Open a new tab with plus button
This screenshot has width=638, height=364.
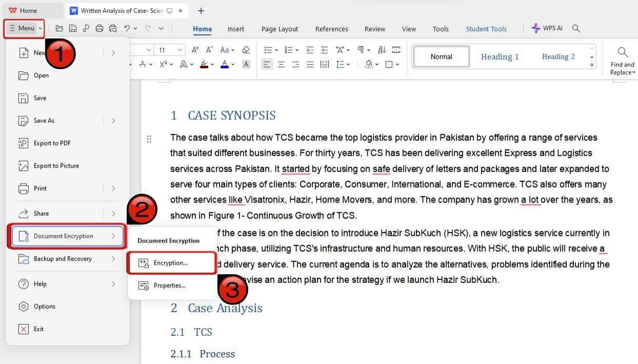[201, 10]
